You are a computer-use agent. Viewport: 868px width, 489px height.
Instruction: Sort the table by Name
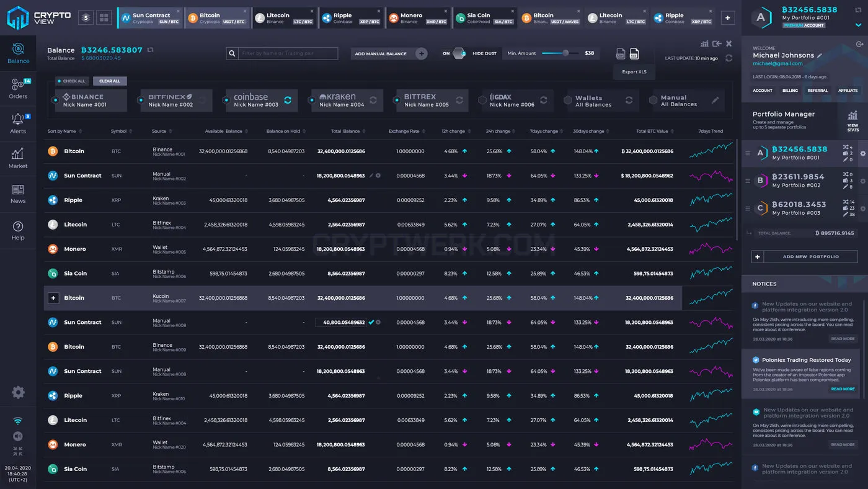(64, 131)
